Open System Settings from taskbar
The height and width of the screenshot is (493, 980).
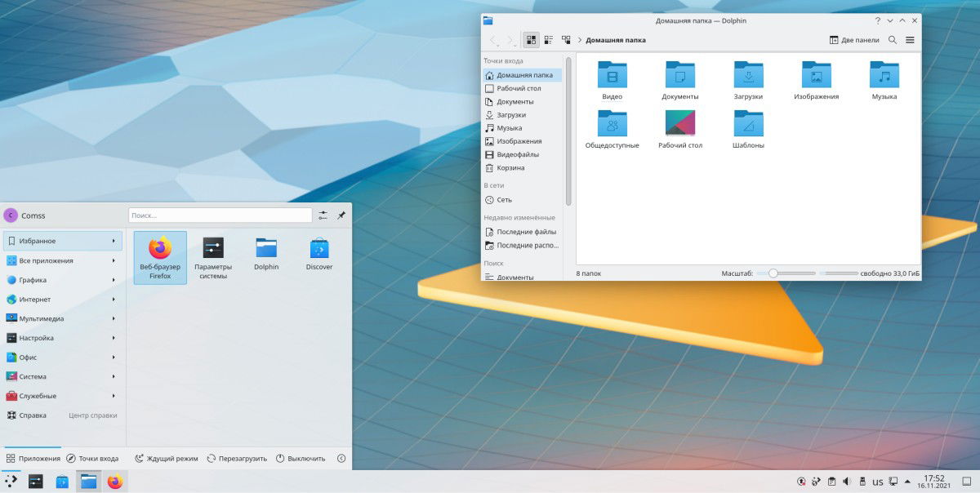36,482
